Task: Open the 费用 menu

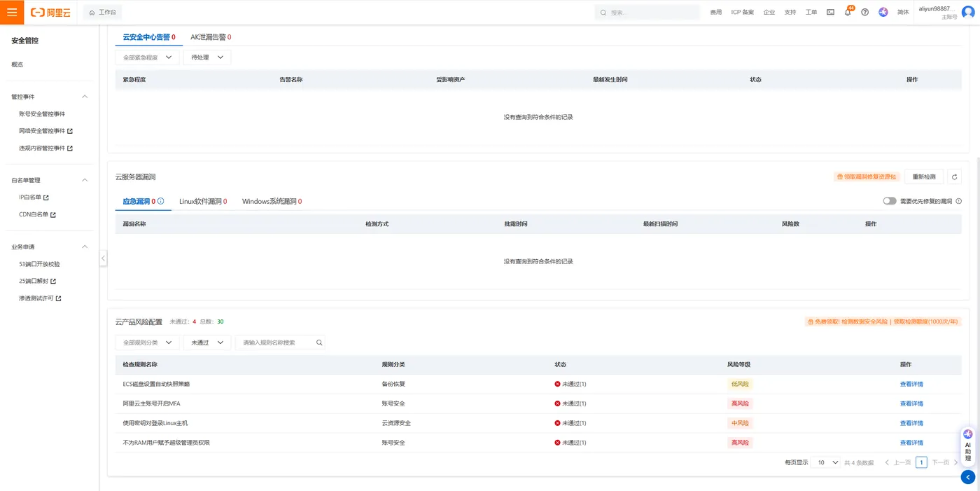Action: [715, 13]
